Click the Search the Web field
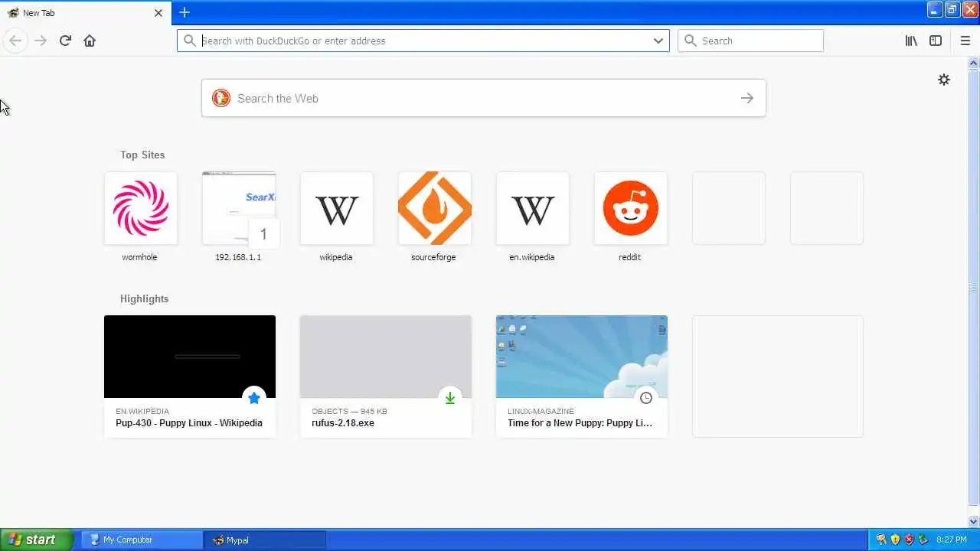Viewport: 980px width, 551px height. pos(484,98)
